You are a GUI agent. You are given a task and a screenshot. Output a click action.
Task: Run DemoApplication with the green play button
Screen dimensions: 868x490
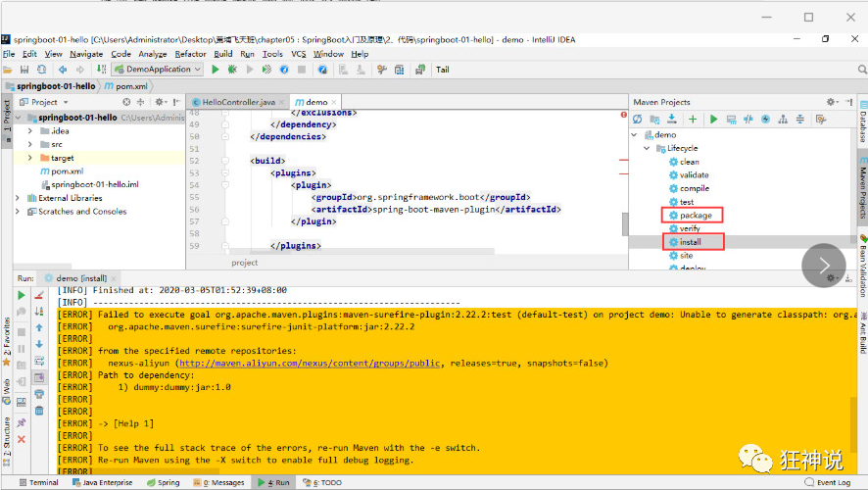[216, 70]
